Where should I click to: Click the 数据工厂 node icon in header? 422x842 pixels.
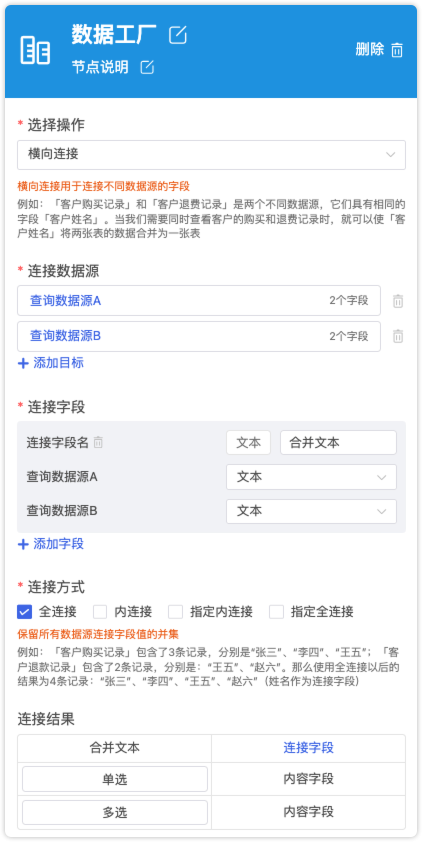click(x=35, y=49)
